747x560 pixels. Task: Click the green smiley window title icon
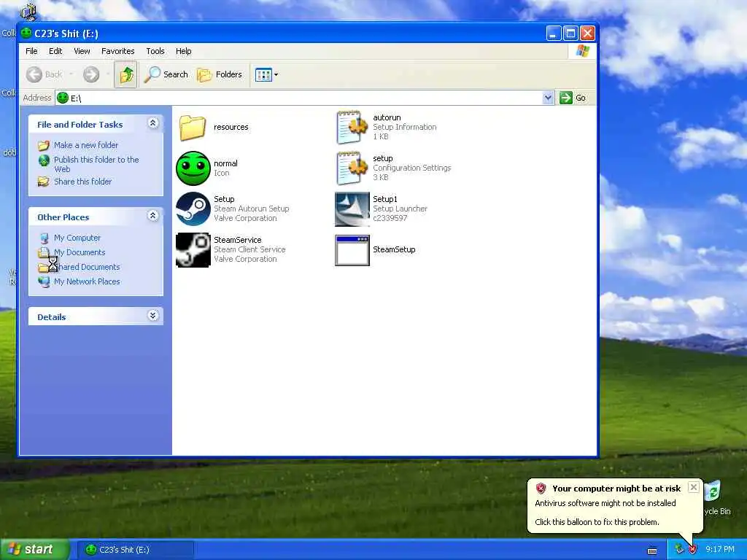pyautogui.click(x=26, y=34)
